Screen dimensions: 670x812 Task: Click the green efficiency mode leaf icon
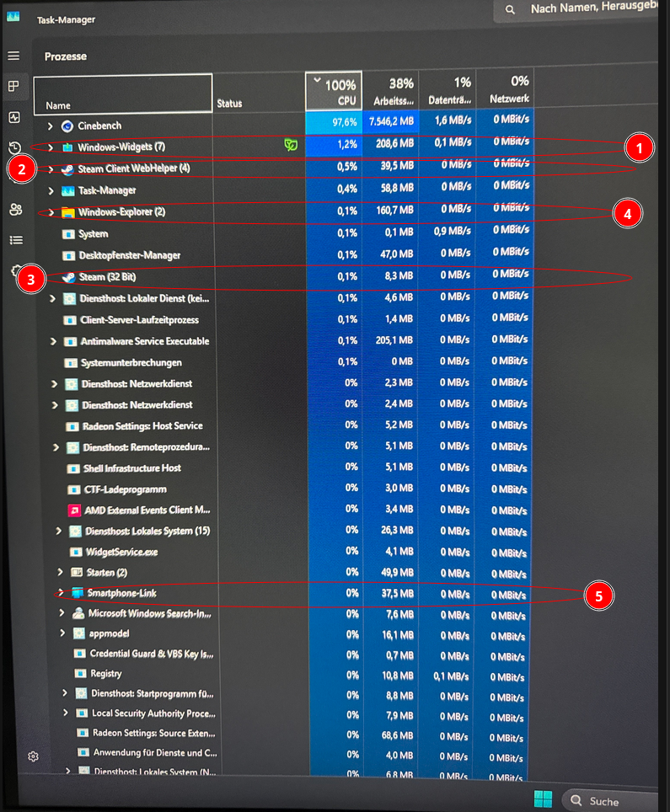pos(291,145)
